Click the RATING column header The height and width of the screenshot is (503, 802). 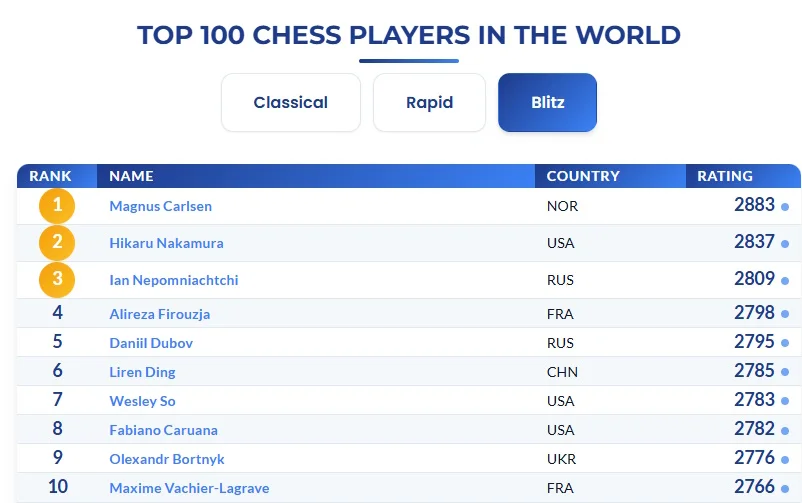tap(724, 176)
